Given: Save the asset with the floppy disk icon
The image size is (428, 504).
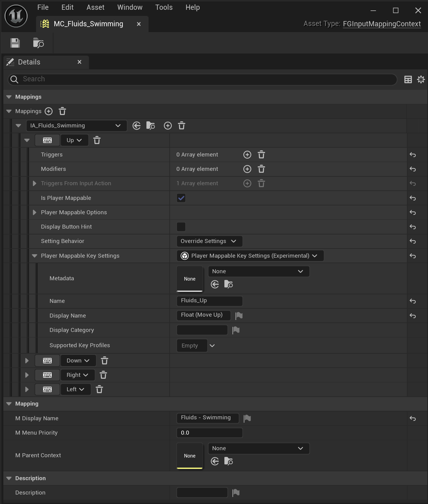Looking at the screenshot, I should [x=15, y=43].
